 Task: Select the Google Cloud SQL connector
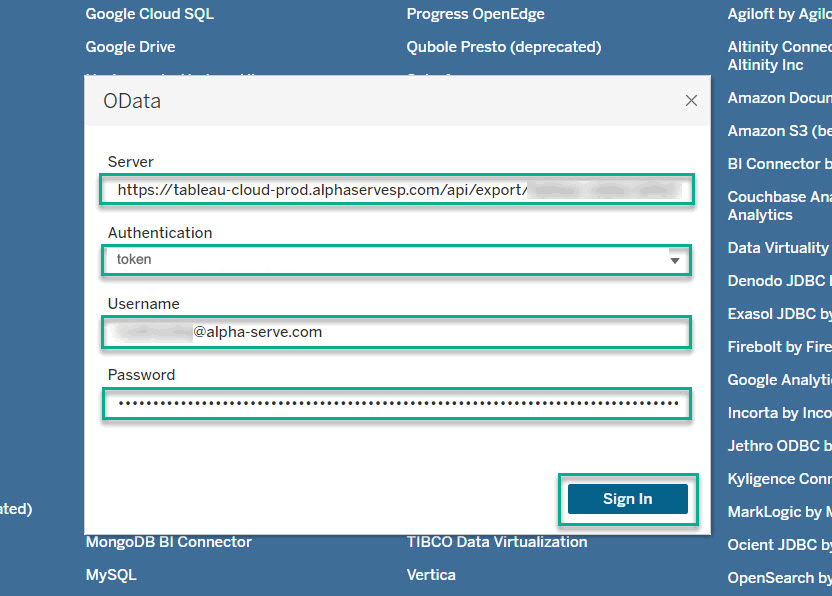coord(149,14)
